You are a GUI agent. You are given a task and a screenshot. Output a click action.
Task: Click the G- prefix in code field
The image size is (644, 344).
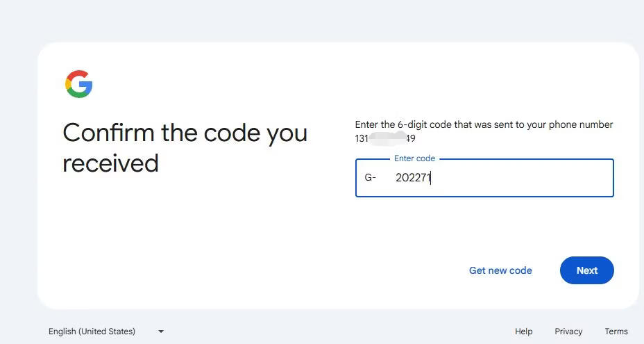(x=370, y=178)
